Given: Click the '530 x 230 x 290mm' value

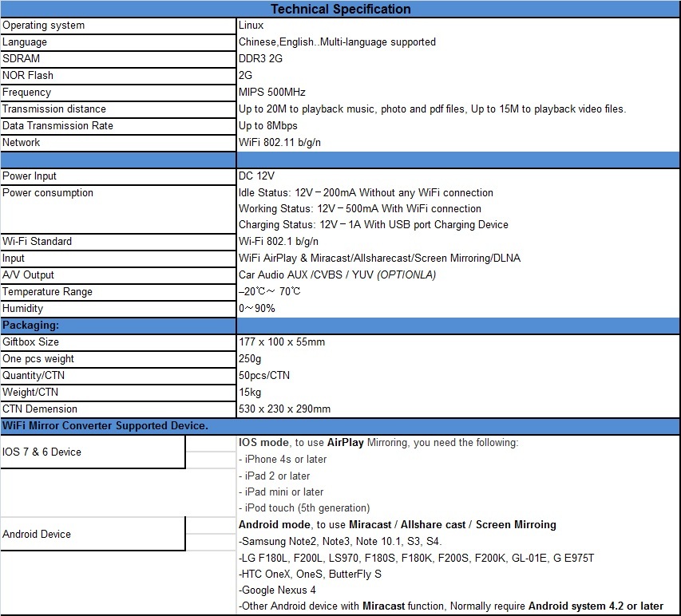Looking at the screenshot, I should (x=284, y=409).
